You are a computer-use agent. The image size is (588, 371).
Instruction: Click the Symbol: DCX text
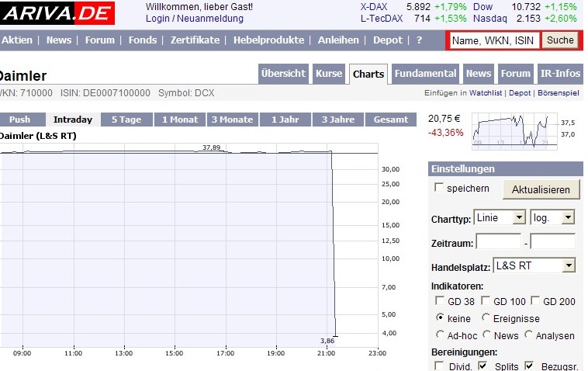coord(186,93)
